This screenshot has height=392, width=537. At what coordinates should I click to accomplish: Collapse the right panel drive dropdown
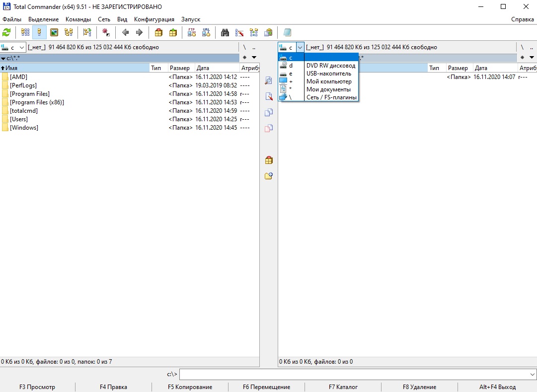pos(300,47)
